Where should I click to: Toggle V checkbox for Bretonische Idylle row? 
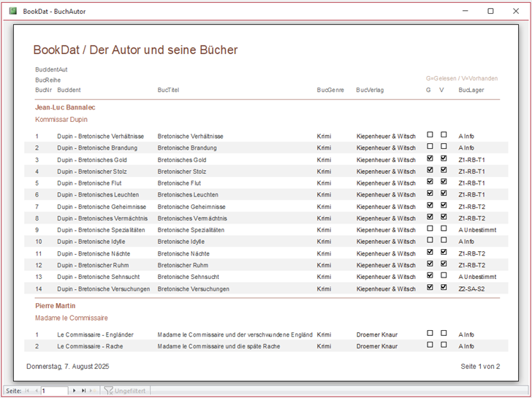pyautogui.click(x=443, y=240)
